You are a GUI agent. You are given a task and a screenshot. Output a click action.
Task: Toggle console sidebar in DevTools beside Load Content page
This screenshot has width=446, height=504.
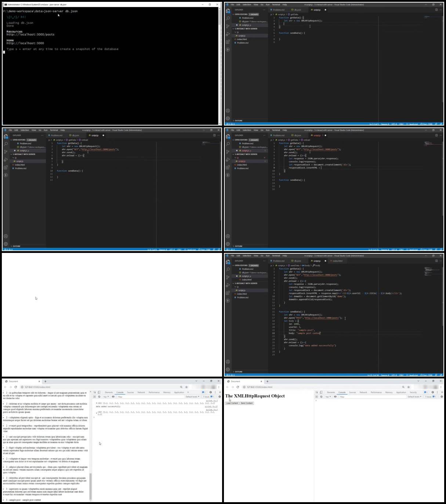click(316, 397)
